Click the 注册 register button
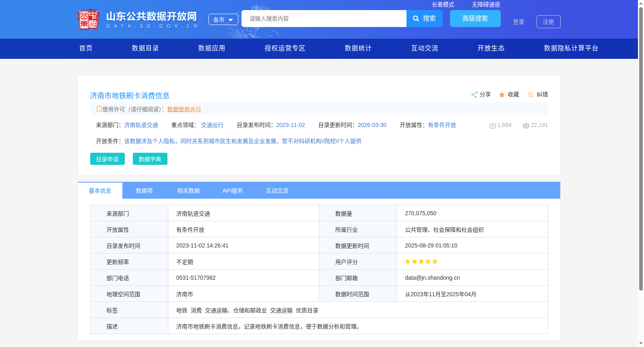This screenshot has height=347, width=644. tap(549, 22)
